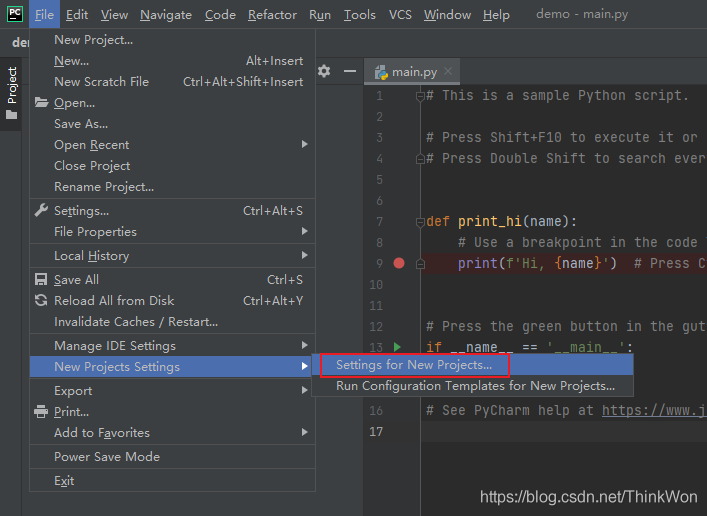The image size is (707, 516).
Task: Click the reload icon for Reload All from Disk
Action: (41, 301)
